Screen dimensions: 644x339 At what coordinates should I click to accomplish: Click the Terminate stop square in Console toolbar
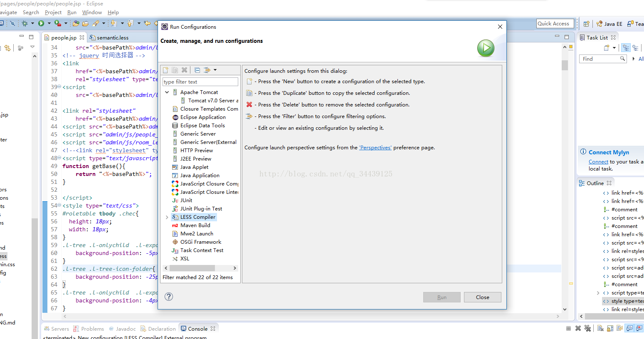[x=568, y=328]
